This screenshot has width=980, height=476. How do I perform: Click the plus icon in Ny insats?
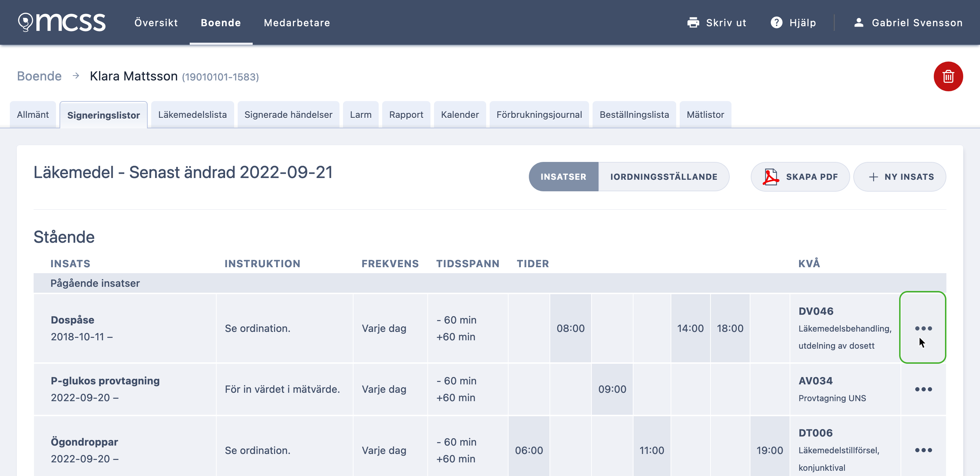(x=873, y=177)
